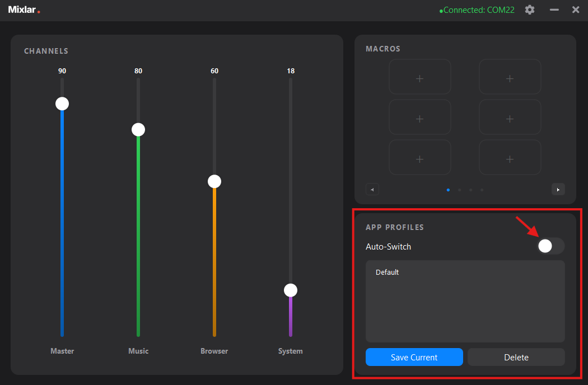Click the Connected: COM22 status
The width and height of the screenshot is (588, 385).
point(477,10)
